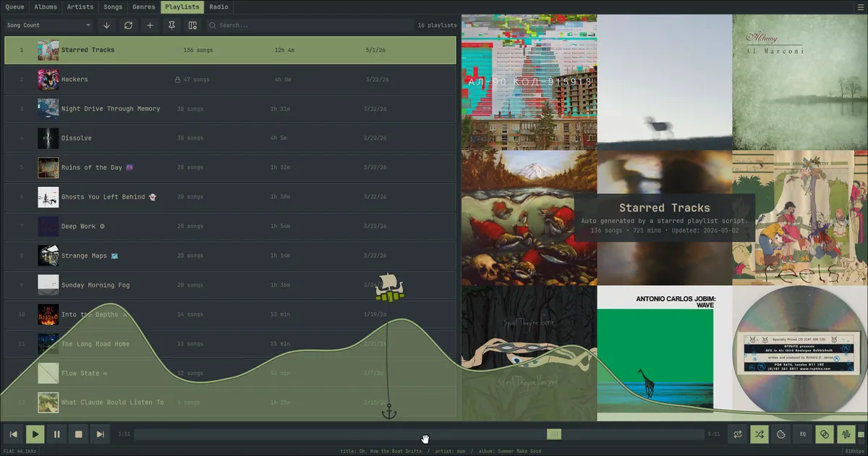The width and height of the screenshot is (868, 456).
Task: Select Ruins of the Day playlist
Action: click(x=230, y=167)
